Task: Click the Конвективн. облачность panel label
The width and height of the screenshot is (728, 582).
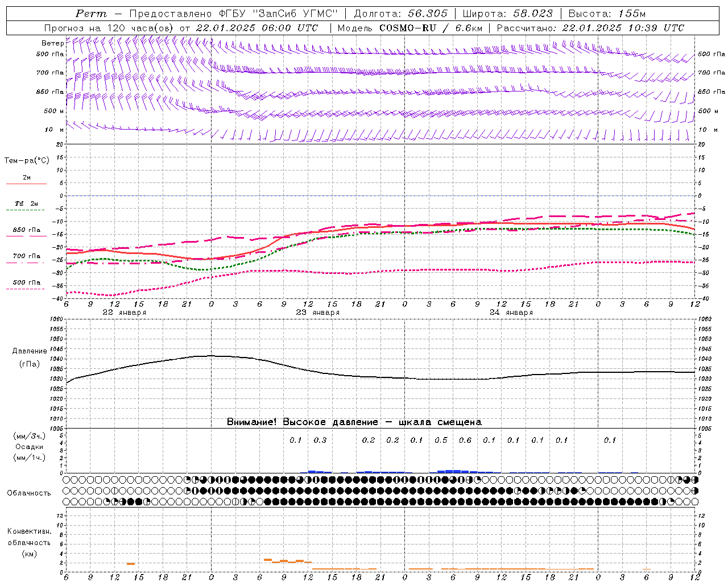Action: (29, 537)
